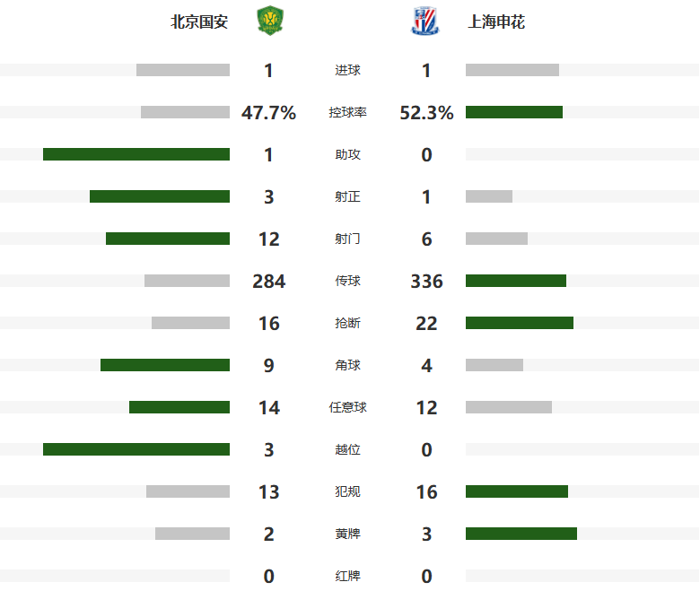Select the 角球 stat label
This screenshot has width=700, height=591.
click(x=347, y=365)
